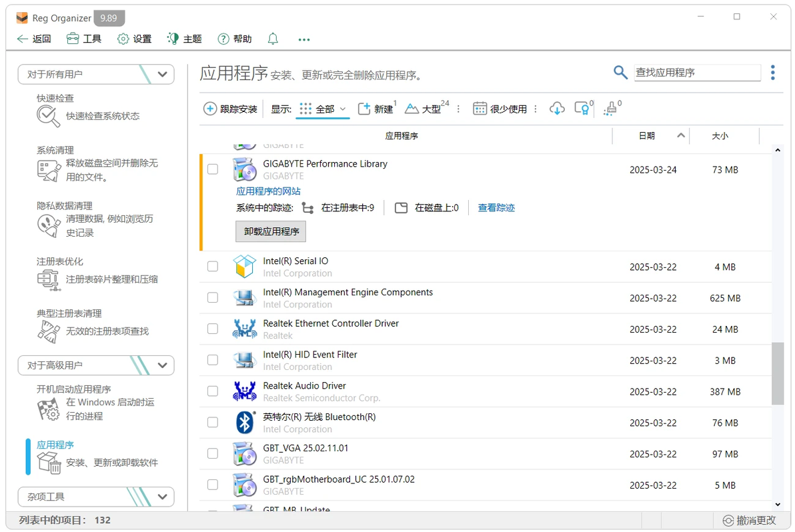This screenshot has width=795, height=532.
Task: Click the 387 MB size of Realtek Audio Driver
Action: click(725, 391)
